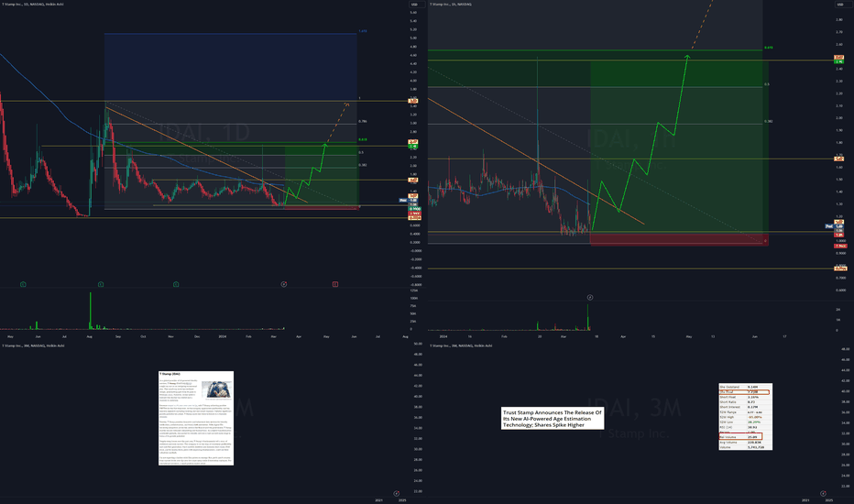Image resolution: width=854 pixels, height=504 pixels.
Task: Click the 0.786 Fibonacci label on 1D chart
Action: click(363, 122)
